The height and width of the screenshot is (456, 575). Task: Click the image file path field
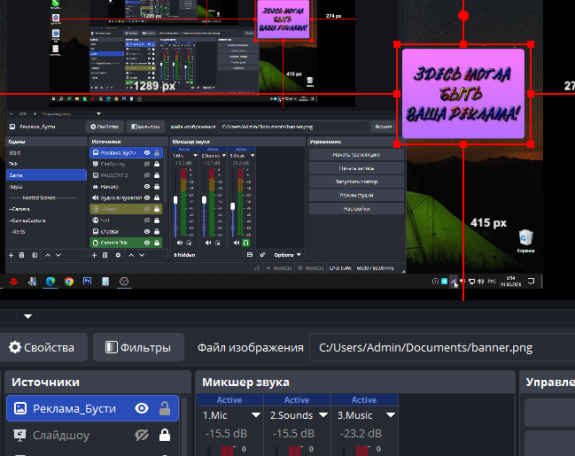(x=442, y=347)
